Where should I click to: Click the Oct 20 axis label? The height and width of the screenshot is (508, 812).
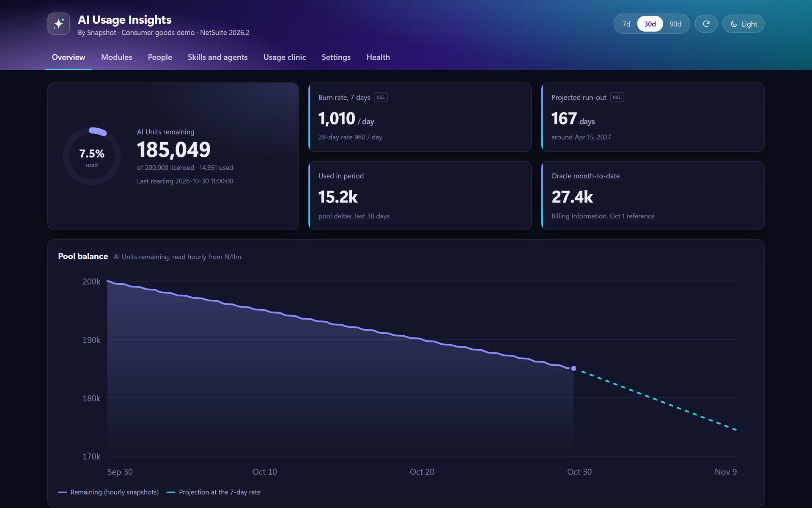(422, 472)
